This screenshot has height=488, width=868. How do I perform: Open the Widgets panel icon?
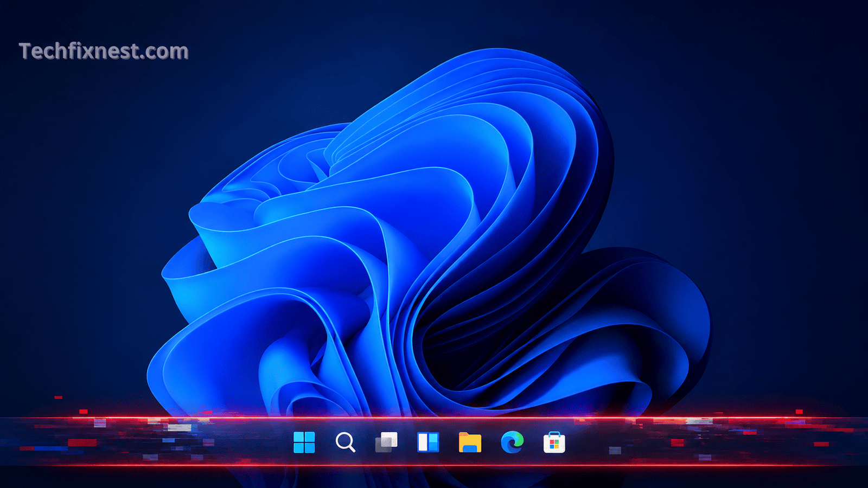[x=428, y=442]
